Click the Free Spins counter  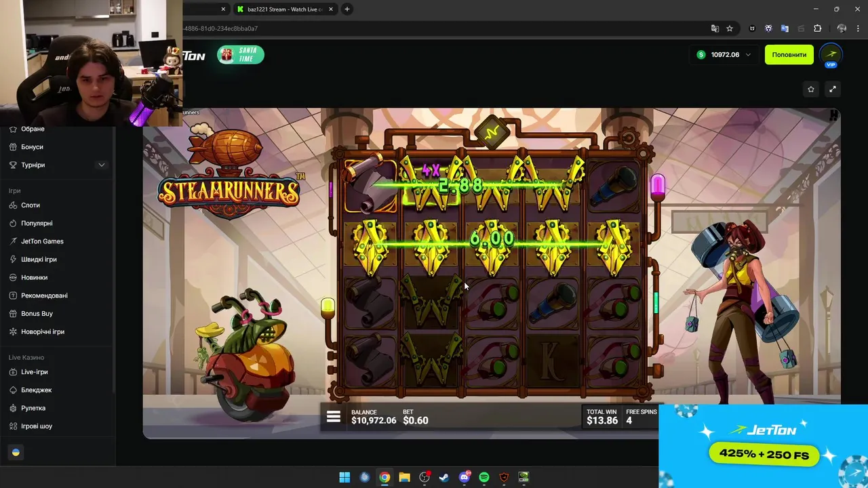pos(641,417)
